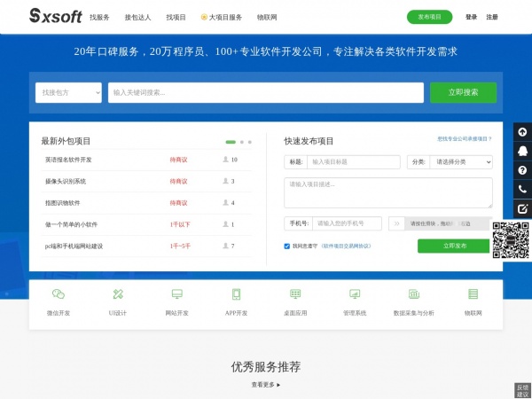Click the green 立即搜索 button
The width and height of the screenshot is (532, 399).
click(x=463, y=92)
